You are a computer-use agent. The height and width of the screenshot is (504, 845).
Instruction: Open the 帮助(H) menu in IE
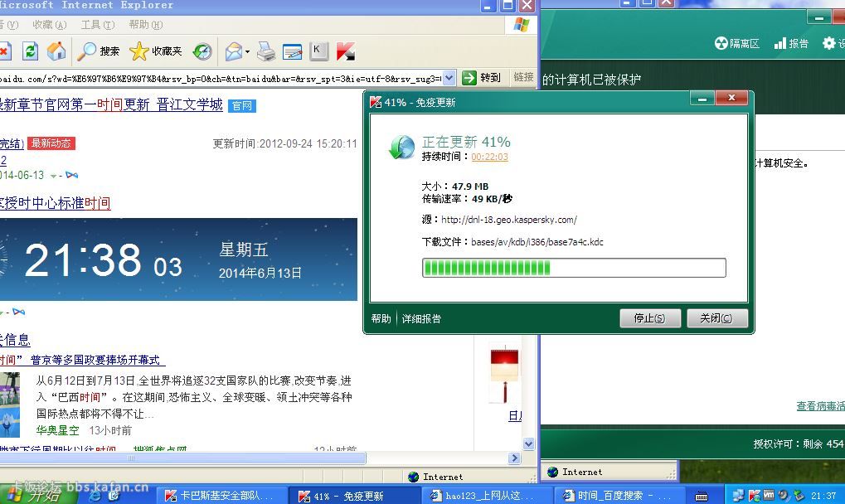145,25
